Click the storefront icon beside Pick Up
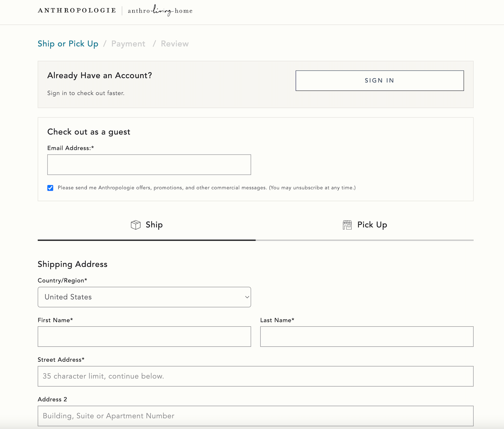The height and width of the screenshot is (429, 504). tap(347, 225)
